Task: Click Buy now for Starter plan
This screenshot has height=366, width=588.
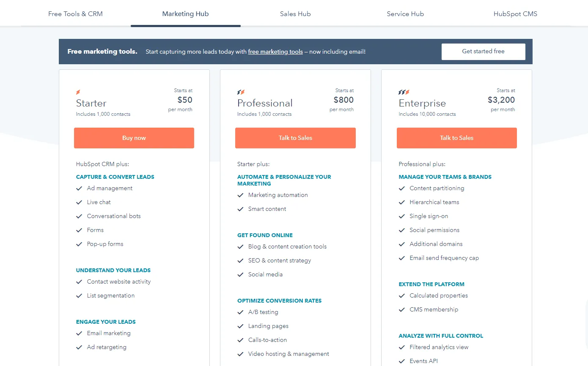Action: pyautogui.click(x=134, y=138)
